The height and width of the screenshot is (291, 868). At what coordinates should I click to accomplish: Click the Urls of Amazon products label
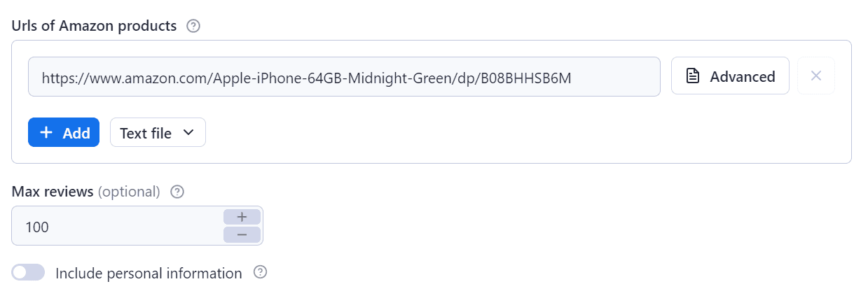(94, 27)
